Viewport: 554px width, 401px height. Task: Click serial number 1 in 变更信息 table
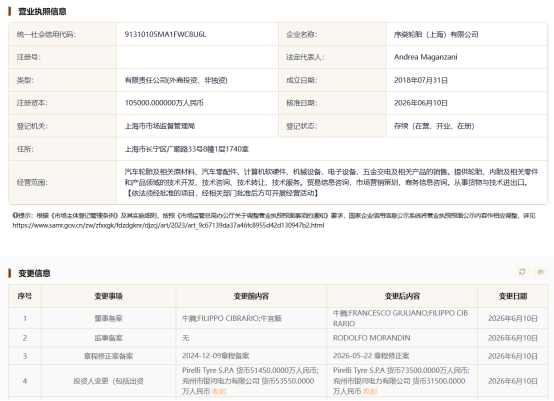pyautogui.click(x=25, y=318)
